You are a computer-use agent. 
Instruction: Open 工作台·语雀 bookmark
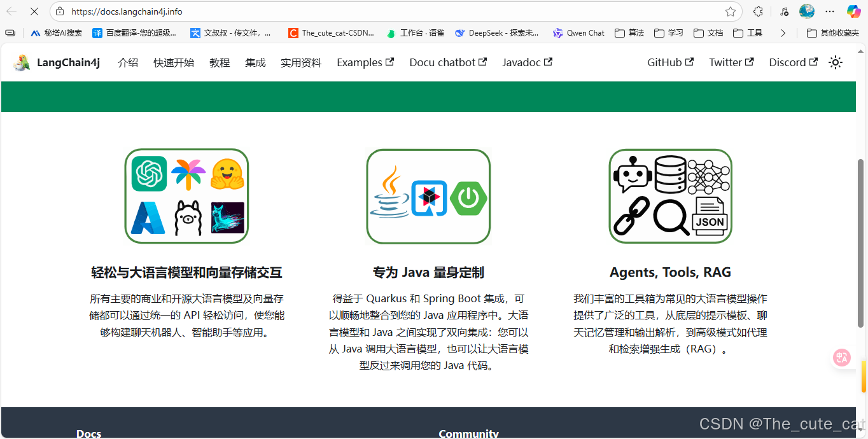point(415,33)
